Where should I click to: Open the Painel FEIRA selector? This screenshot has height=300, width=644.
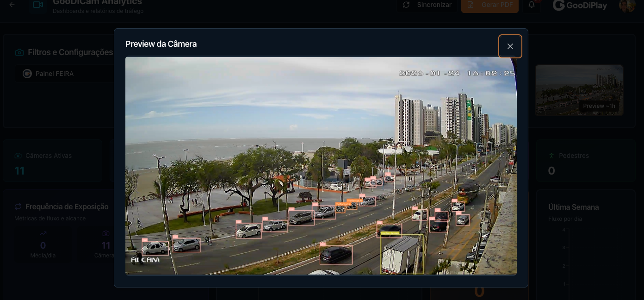click(65, 74)
